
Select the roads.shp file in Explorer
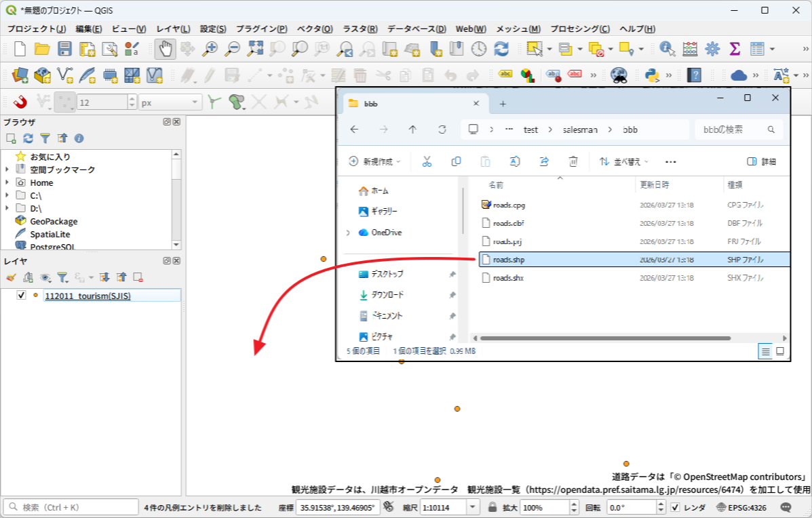509,260
